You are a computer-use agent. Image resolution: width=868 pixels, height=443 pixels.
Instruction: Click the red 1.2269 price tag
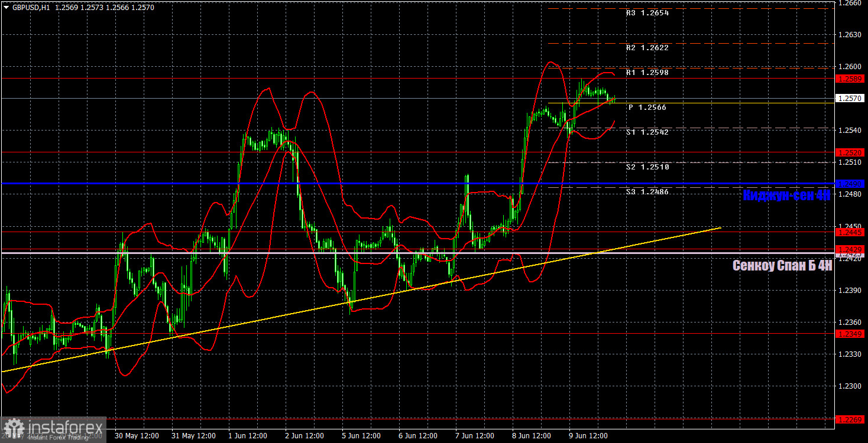pos(850,419)
